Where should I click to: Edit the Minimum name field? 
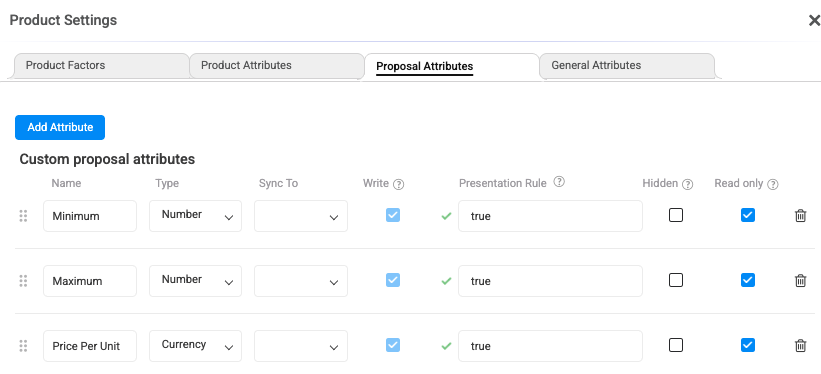coord(90,216)
